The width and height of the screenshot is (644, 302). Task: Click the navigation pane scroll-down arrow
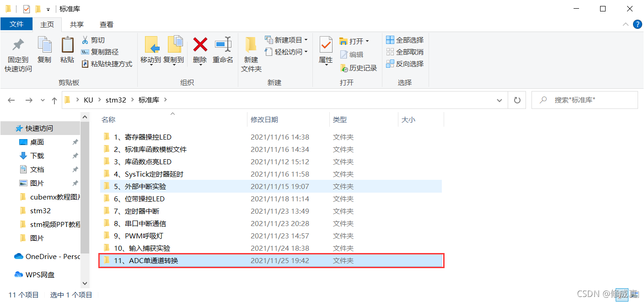point(85,284)
